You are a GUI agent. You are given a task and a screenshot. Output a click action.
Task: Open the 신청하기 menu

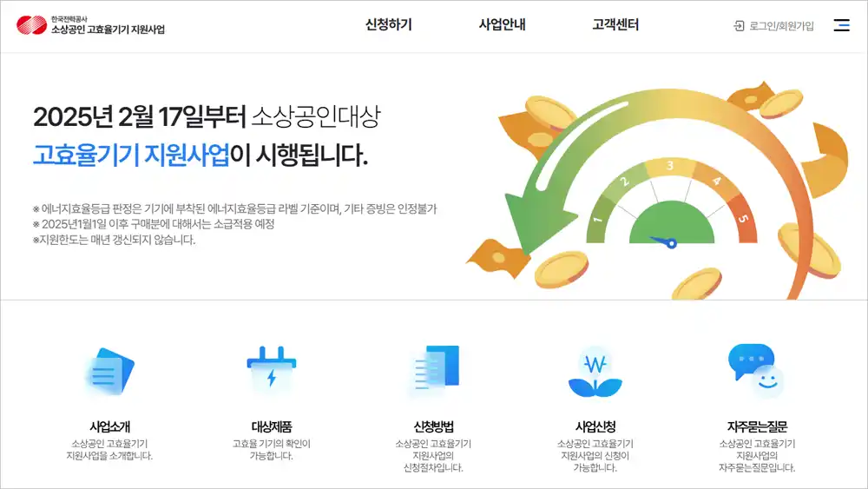click(x=389, y=25)
